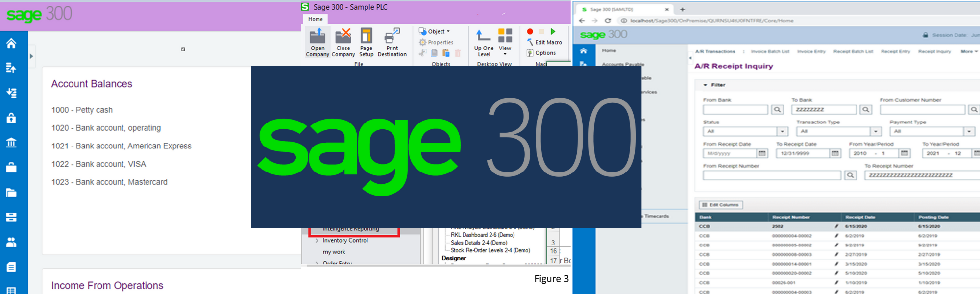Open the Object dropdown in the ribbon
This screenshot has height=294, width=980.
[x=435, y=31]
